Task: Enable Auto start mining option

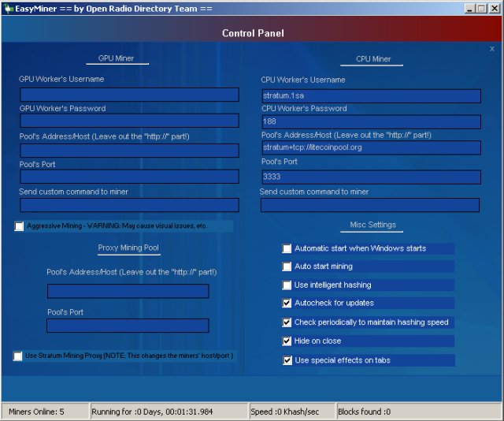Action: (x=287, y=266)
